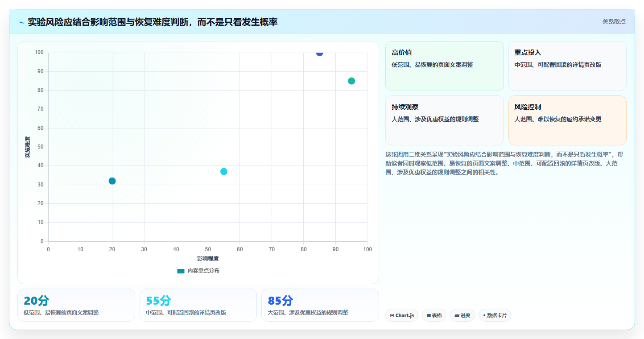Click the lightning icon beside the title

(21, 22)
